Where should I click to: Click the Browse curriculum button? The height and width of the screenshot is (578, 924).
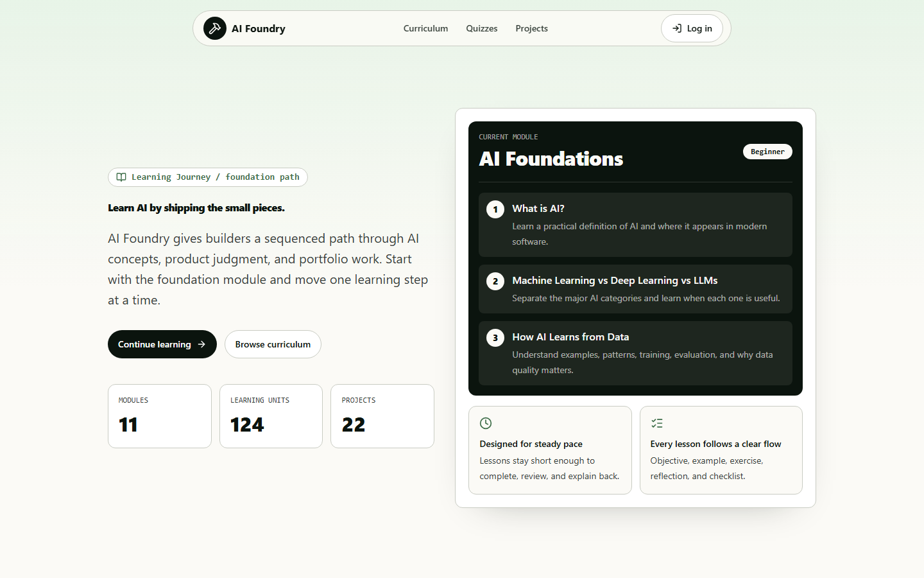pyautogui.click(x=273, y=344)
